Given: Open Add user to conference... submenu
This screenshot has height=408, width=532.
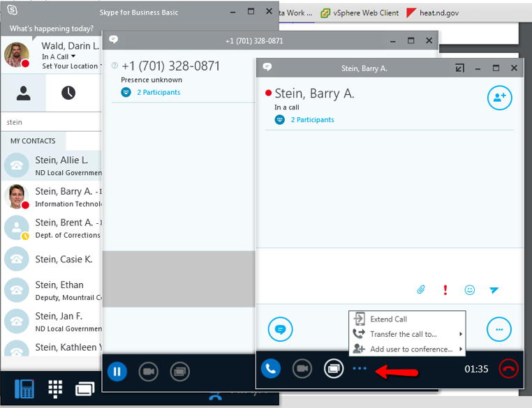Looking at the screenshot, I should click(x=407, y=349).
